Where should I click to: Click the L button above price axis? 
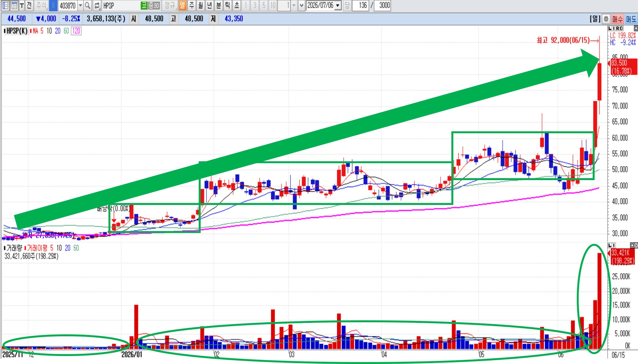(x=610, y=28)
